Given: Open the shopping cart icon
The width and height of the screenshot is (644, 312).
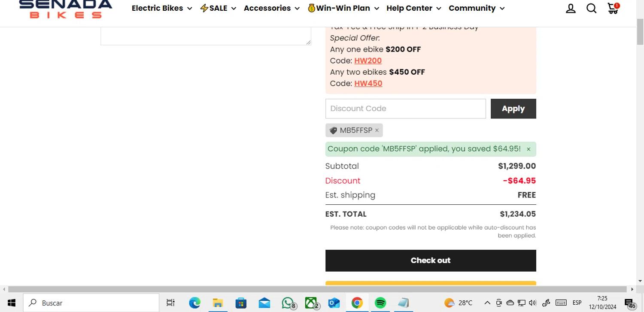Looking at the screenshot, I should click(x=613, y=8).
